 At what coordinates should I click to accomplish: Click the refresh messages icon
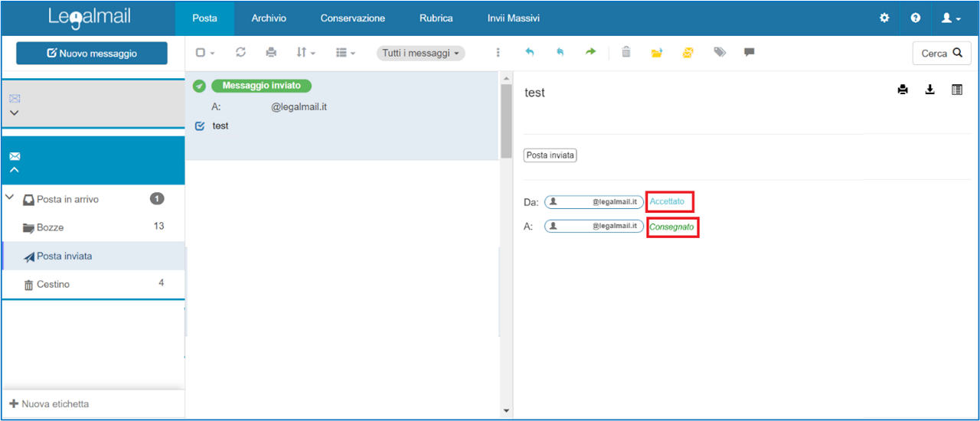[x=240, y=52]
